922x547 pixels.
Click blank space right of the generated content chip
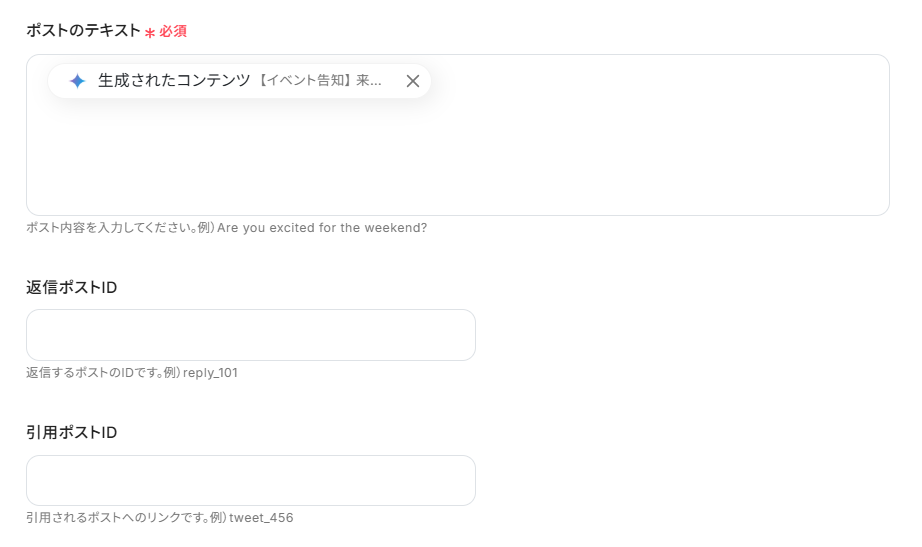[650, 82]
